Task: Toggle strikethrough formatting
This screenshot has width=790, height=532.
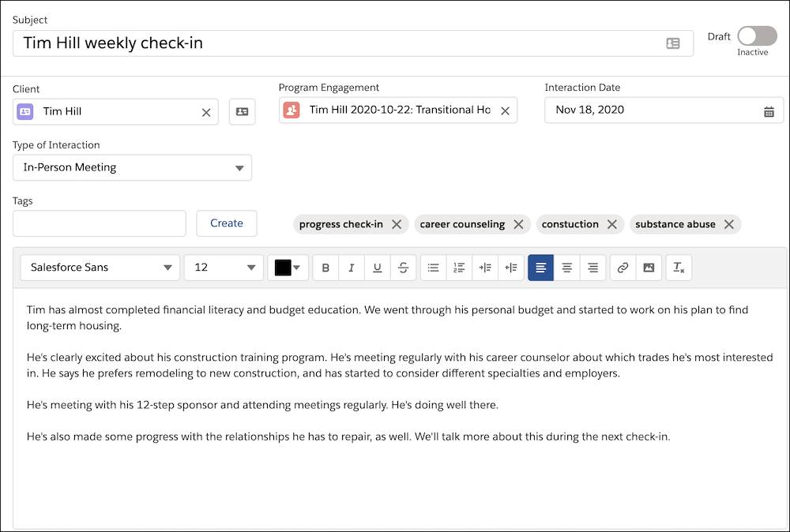Action: (403, 268)
